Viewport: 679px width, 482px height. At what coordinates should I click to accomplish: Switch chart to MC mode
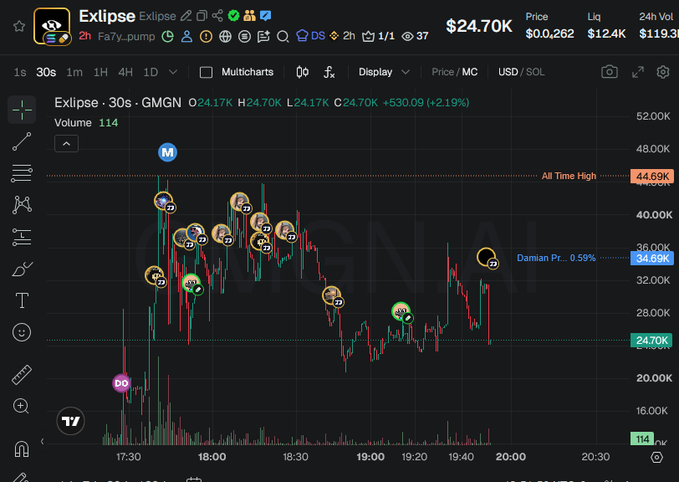tap(470, 72)
